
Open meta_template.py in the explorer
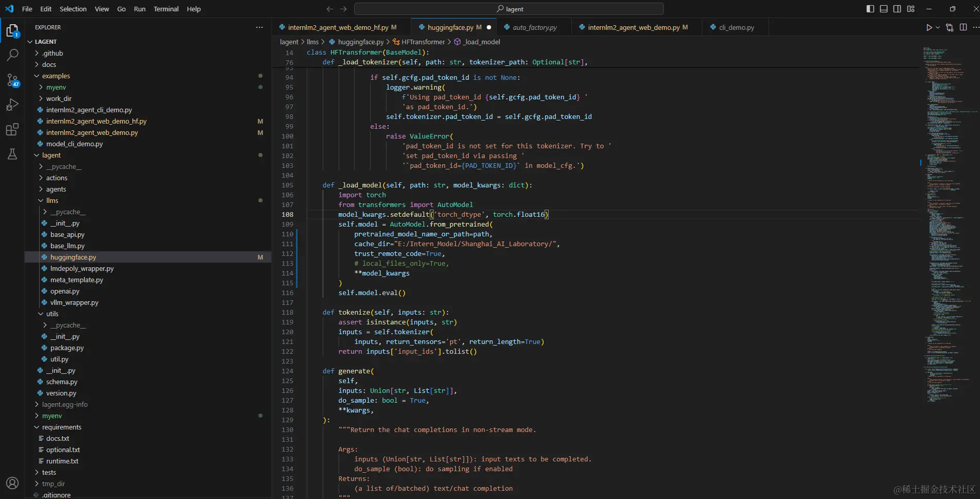click(77, 280)
